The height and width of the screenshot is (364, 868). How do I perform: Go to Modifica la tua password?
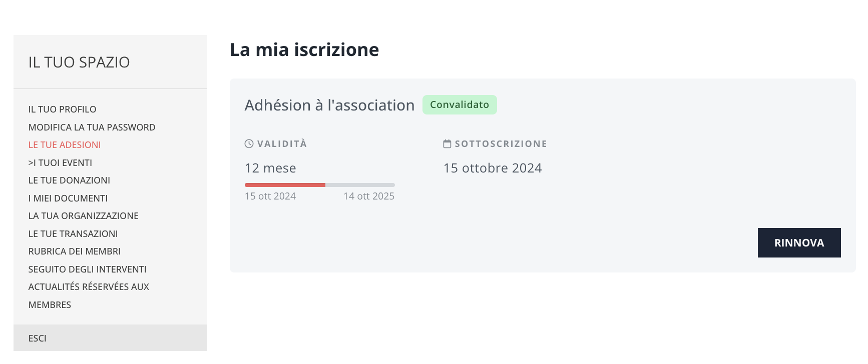coord(92,127)
